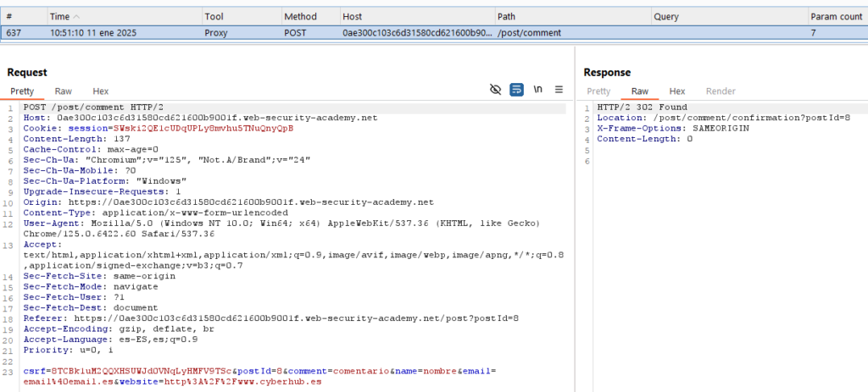Click the website parameter in request body

220,382
